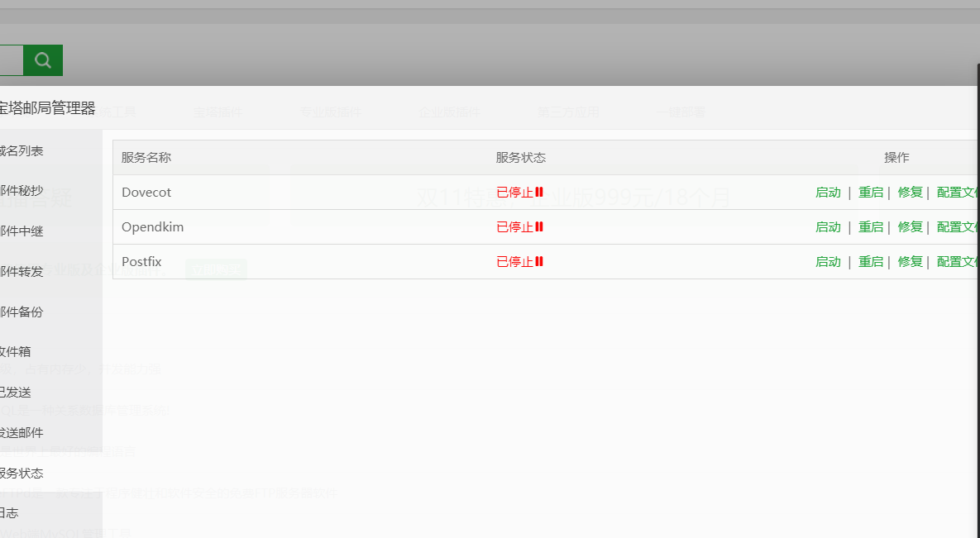Click the green search magnifier icon
The image size is (980, 538).
(x=42, y=60)
